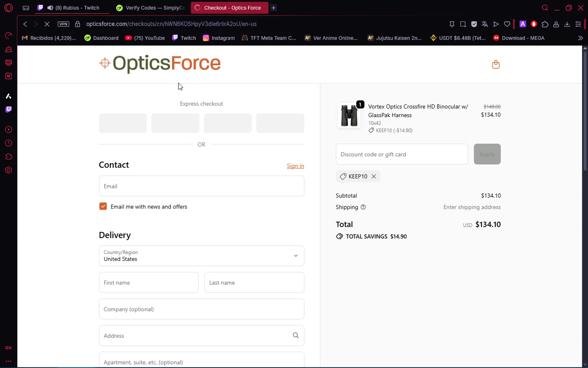Open the Twitch bookmark
588x368 pixels.
pyautogui.click(x=184, y=38)
